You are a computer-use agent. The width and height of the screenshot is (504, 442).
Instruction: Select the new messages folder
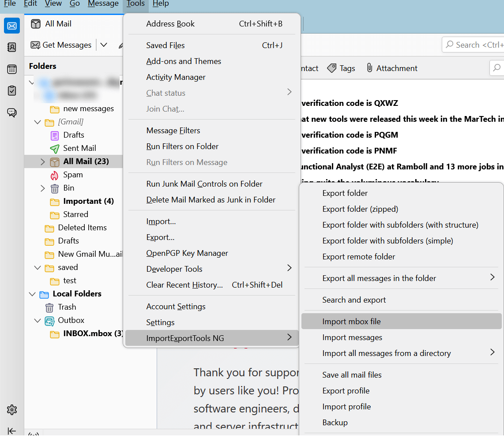click(x=82, y=109)
